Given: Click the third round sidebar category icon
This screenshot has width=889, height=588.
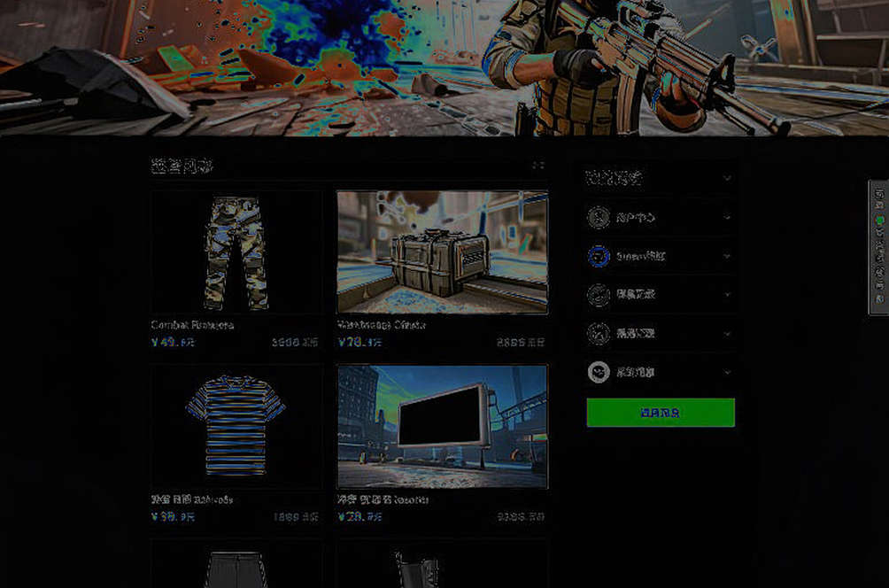Looking at the screenshot, I should pyautogui.click(x=599, y=295).
